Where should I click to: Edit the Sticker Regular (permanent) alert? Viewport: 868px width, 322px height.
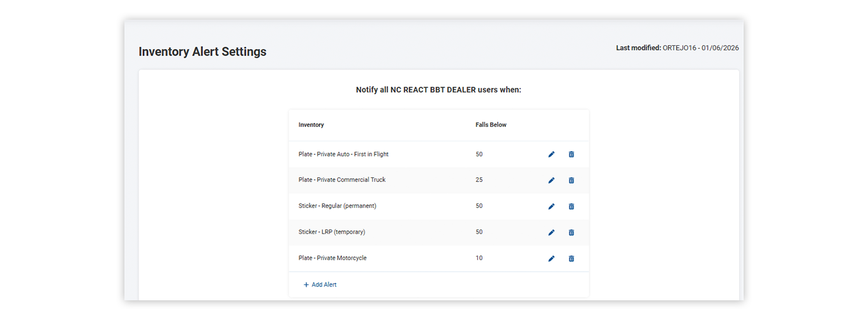pos(551,207)
